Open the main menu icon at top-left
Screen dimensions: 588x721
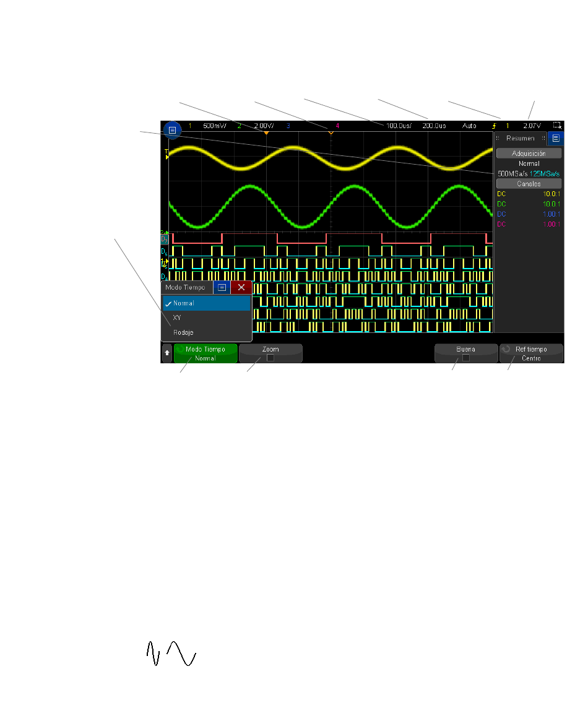[x=173, y=130]
